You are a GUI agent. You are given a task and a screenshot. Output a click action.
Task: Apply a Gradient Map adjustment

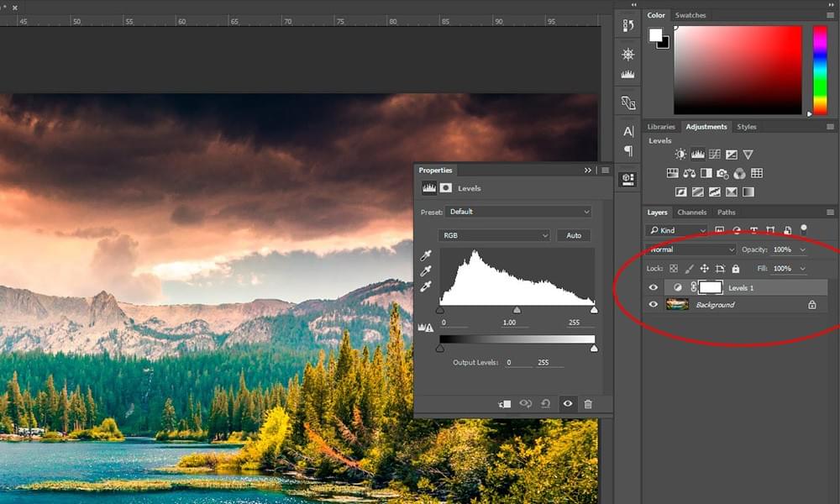tap(748, 192)
